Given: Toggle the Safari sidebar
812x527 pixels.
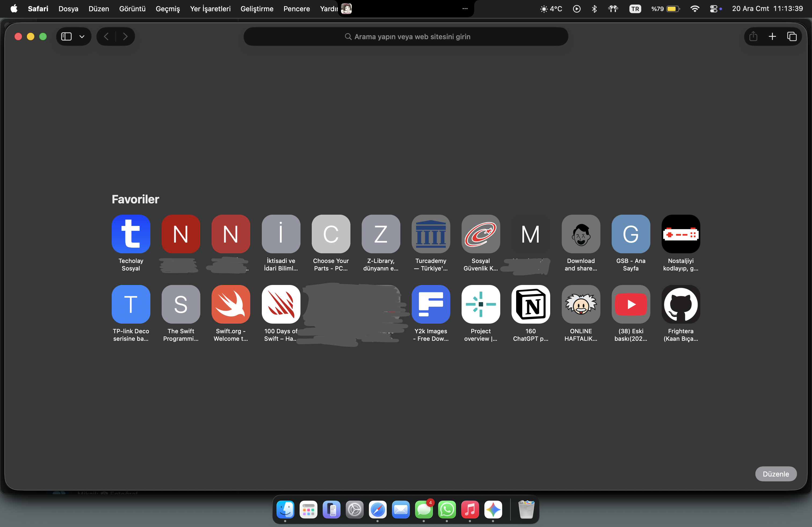Looking at the screenshot, I should [x=66, y=36].
